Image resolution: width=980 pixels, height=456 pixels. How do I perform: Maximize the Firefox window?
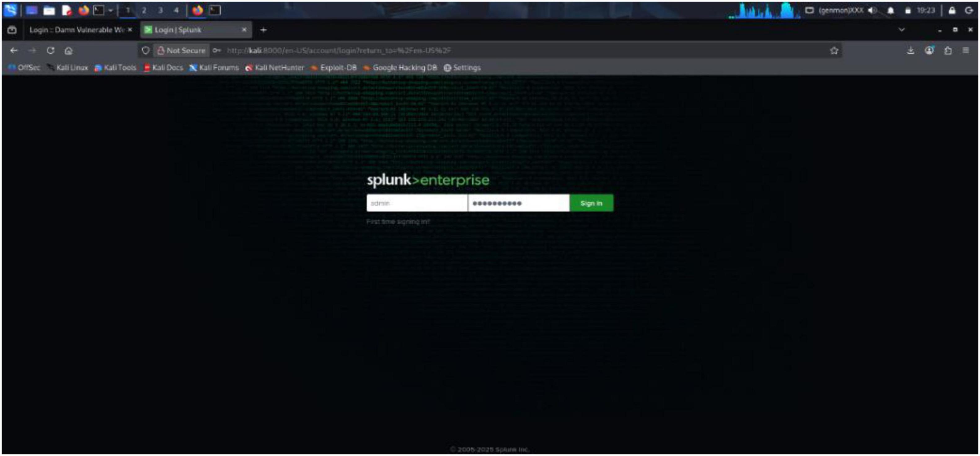955,30
